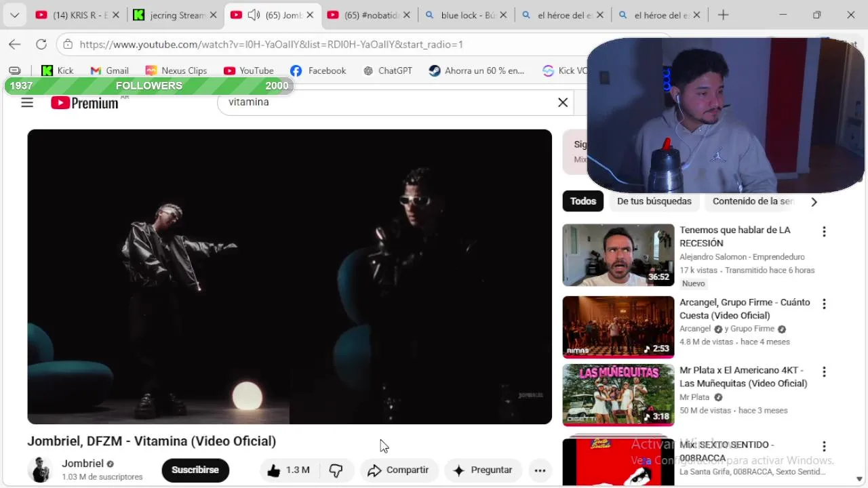The width and height of the screenshot is (868, 488).
Task: Reload the current page
Action: tap(41, 44)
